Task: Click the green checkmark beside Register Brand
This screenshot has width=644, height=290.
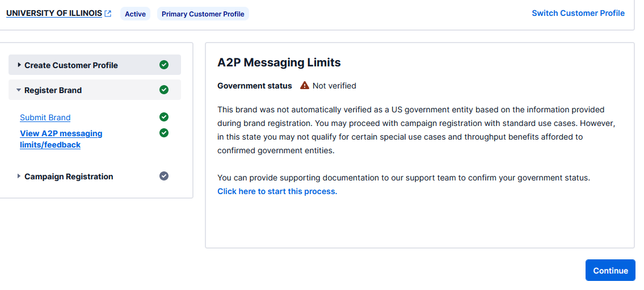Action: [164, 90]
